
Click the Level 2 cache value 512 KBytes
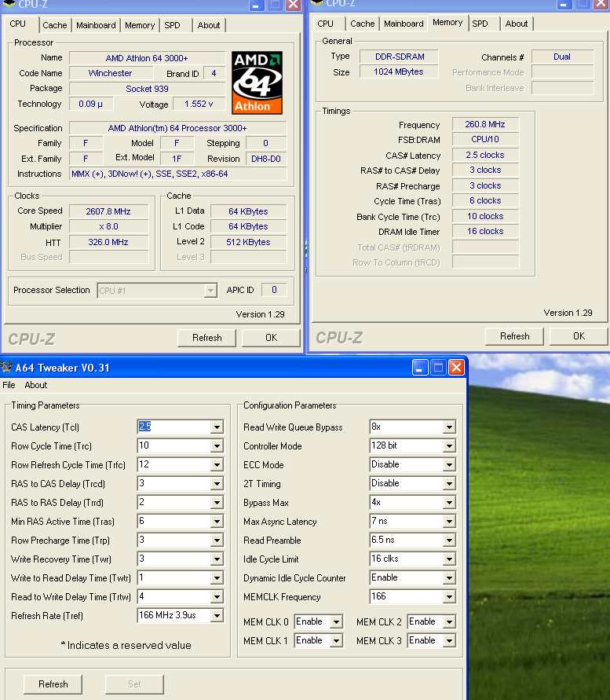[248, 242]
